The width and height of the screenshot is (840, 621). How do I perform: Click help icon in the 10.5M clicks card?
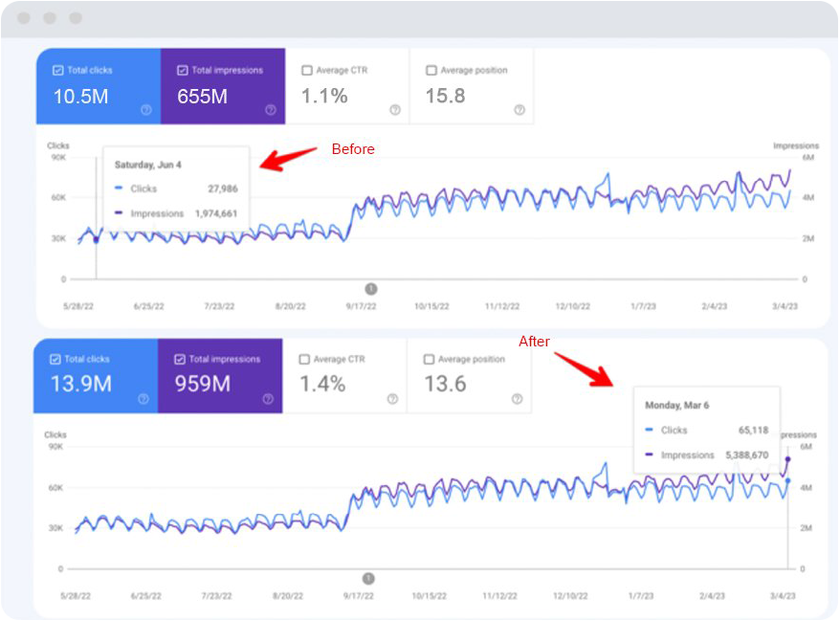click(145, 110)
